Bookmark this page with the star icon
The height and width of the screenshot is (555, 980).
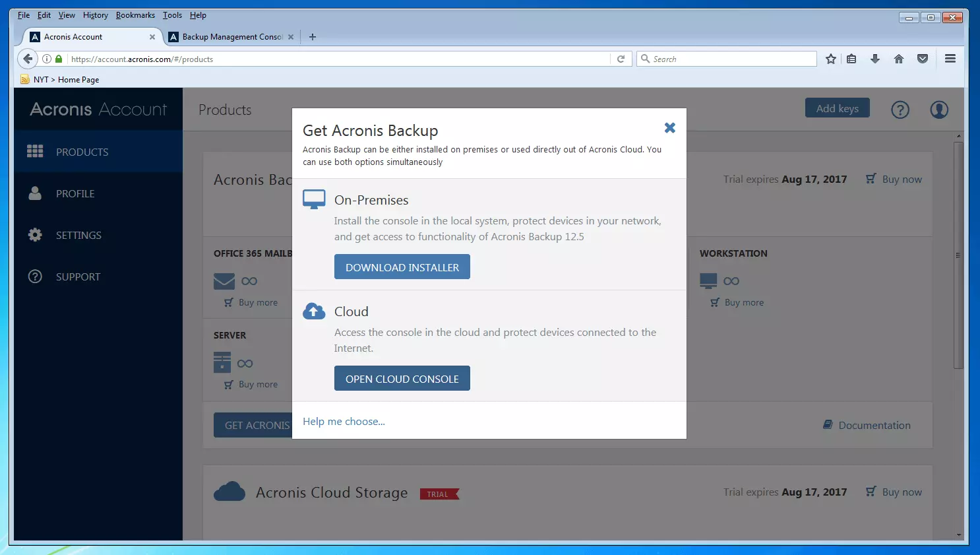point(831,59)
